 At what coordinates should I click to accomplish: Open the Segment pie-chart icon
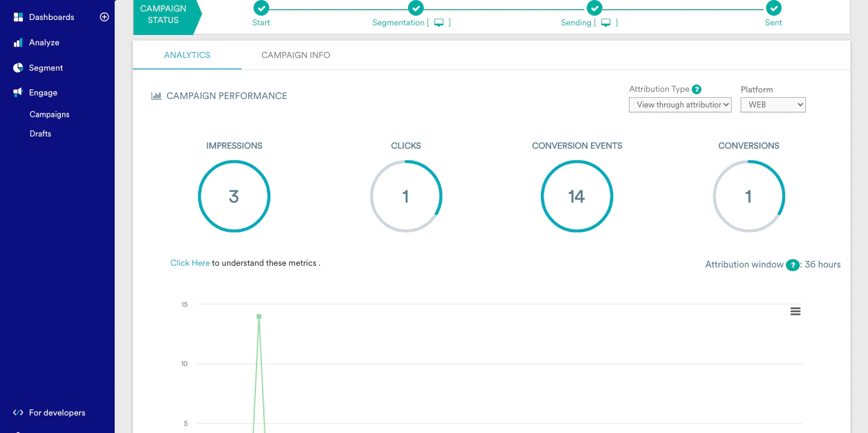click(18, 68)
